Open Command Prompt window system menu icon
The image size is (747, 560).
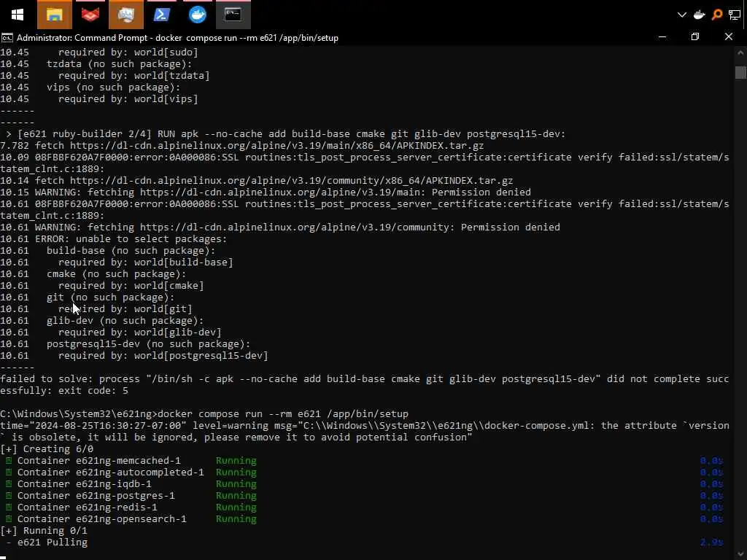point(7,38)
